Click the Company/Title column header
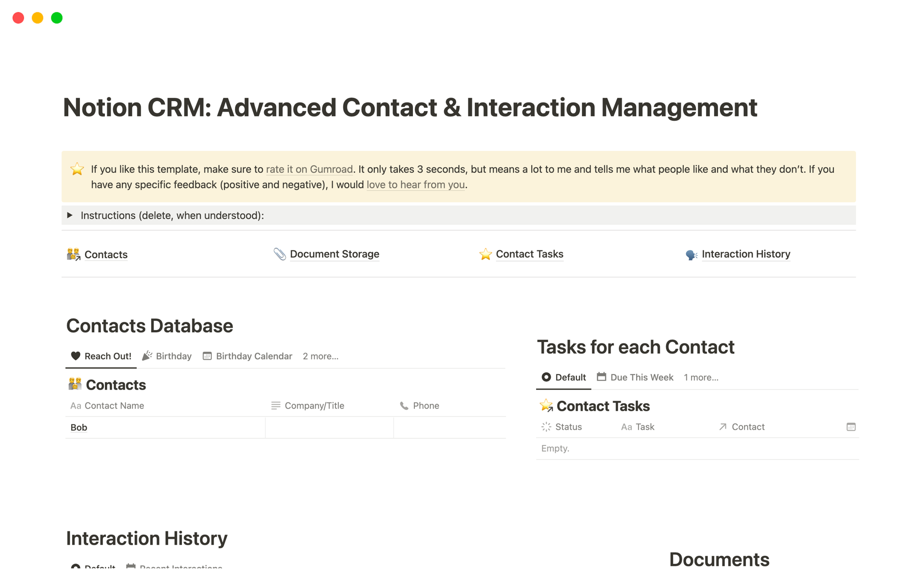The image size is (924, 578). [x=314, y=406]
